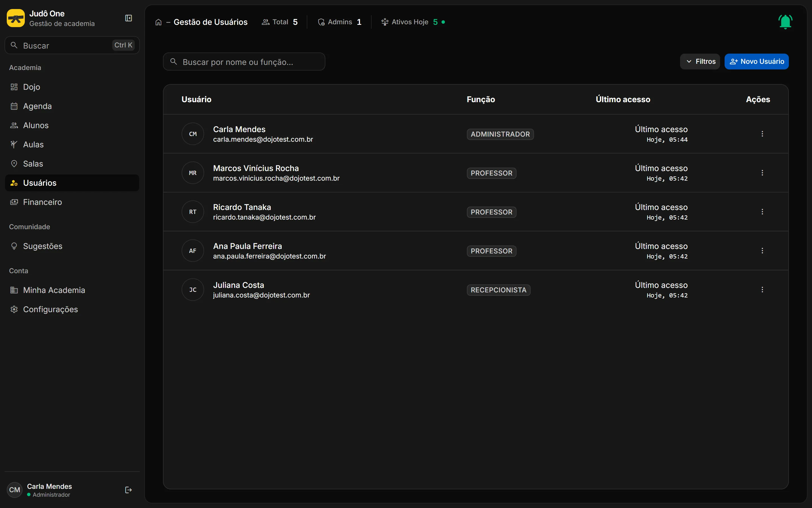Click the Ativos Hoje stat
The width and height of the screenshot is (812, 508).
point(413,22)
